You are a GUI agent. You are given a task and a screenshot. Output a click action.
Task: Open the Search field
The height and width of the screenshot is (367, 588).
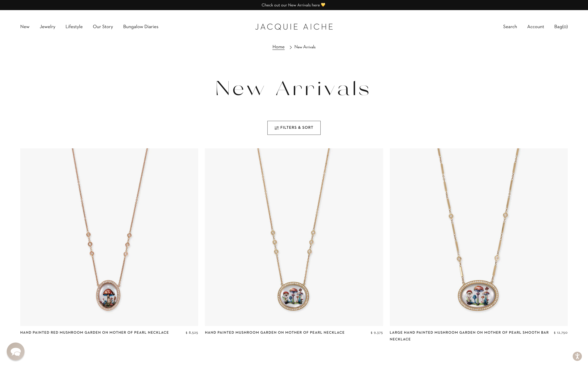click(510, 27)
